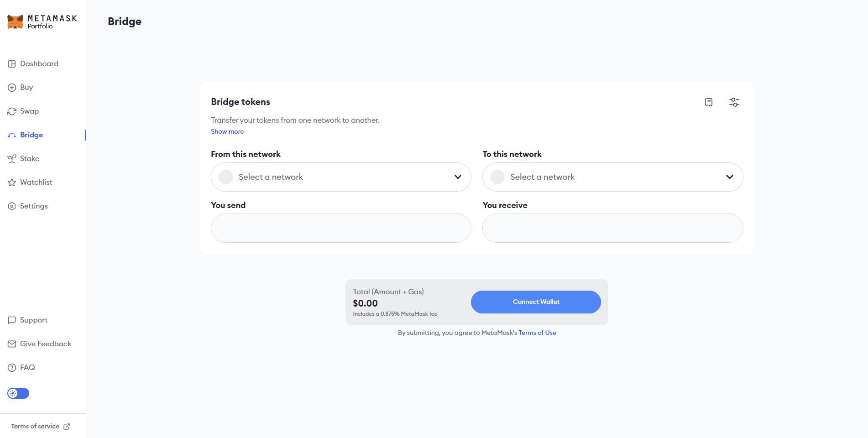Click the Show more link

click(x=227, y=131)
